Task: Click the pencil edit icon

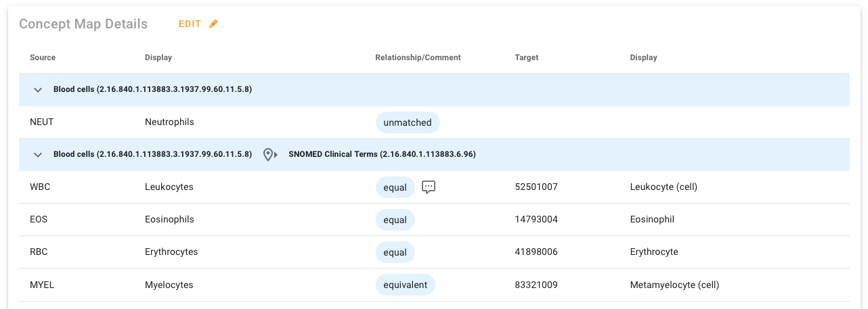Action: click(214, 24)
